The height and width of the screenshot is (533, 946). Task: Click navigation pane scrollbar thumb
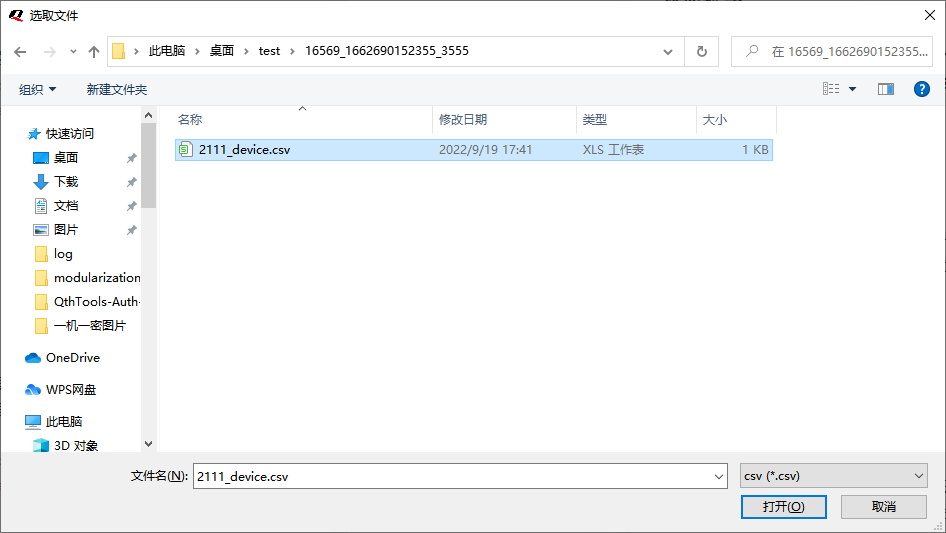(x=148, y=165)
